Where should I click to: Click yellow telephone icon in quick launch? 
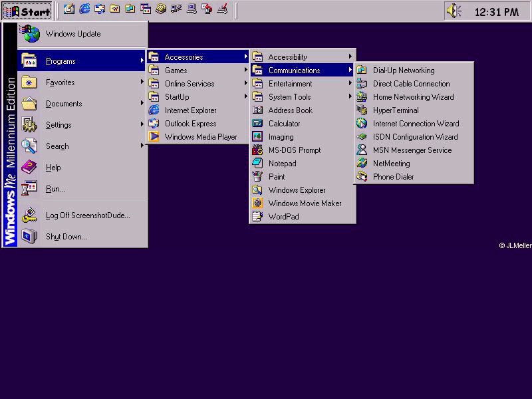click(161, 9)
